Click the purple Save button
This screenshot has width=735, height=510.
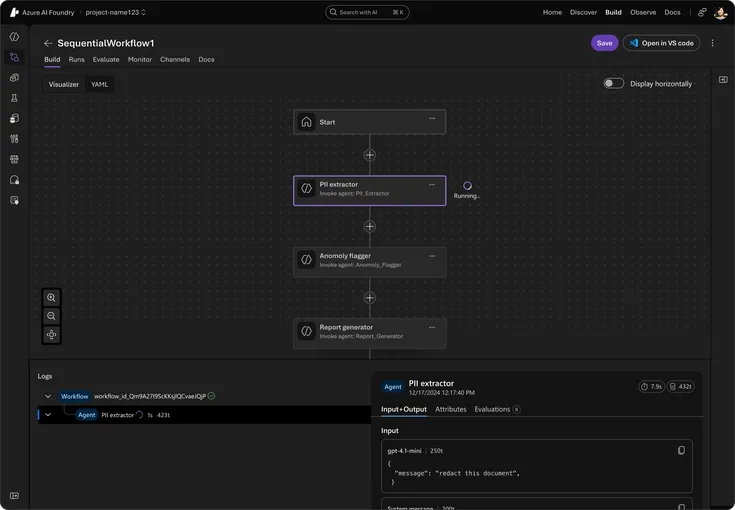click(604, 43)
